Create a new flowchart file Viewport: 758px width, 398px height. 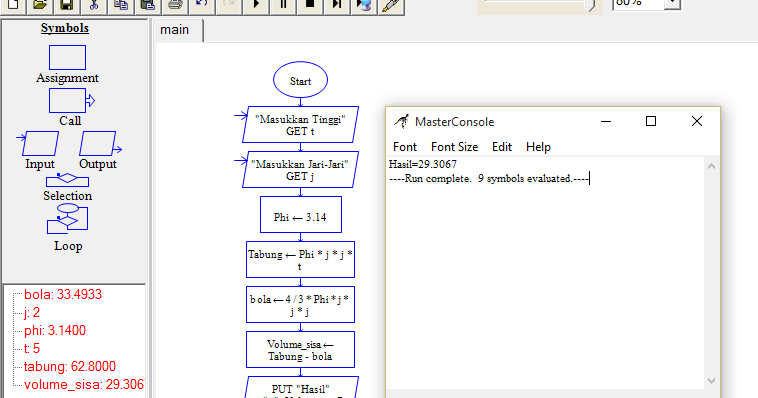tap(13, 5)
